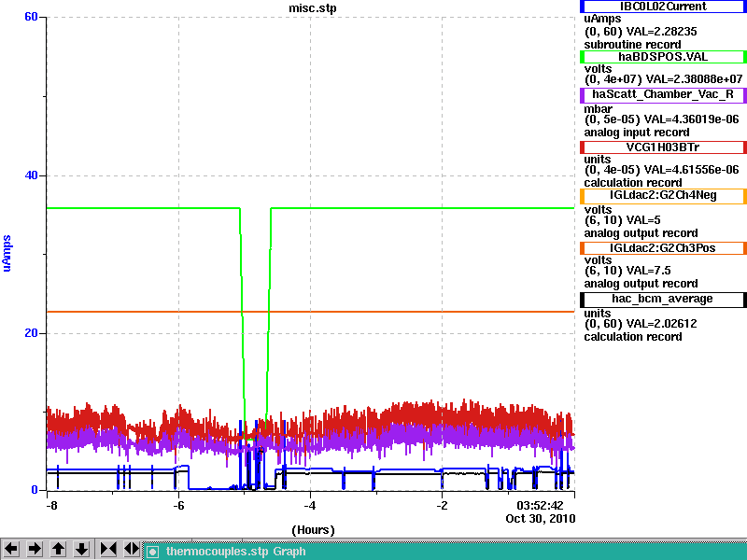Screen dimensions: 747x560
Task: Click the x-axis tick label -8
Action: coord(51,505)
